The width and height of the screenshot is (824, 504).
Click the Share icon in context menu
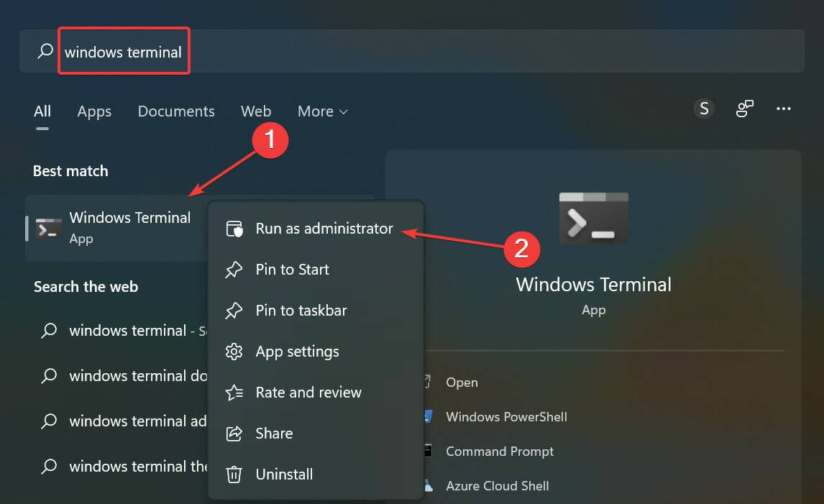(234, 433)
